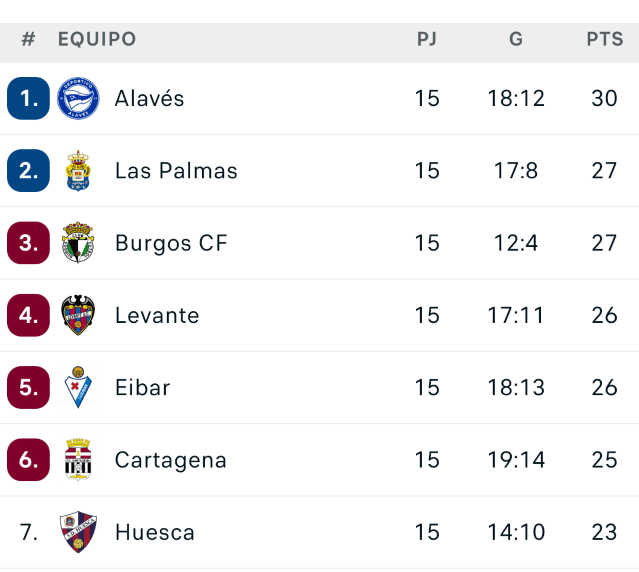Click Huesca's 23 points value
The width and height of the screenshot is (639, 572).
[x=604, y=532]
